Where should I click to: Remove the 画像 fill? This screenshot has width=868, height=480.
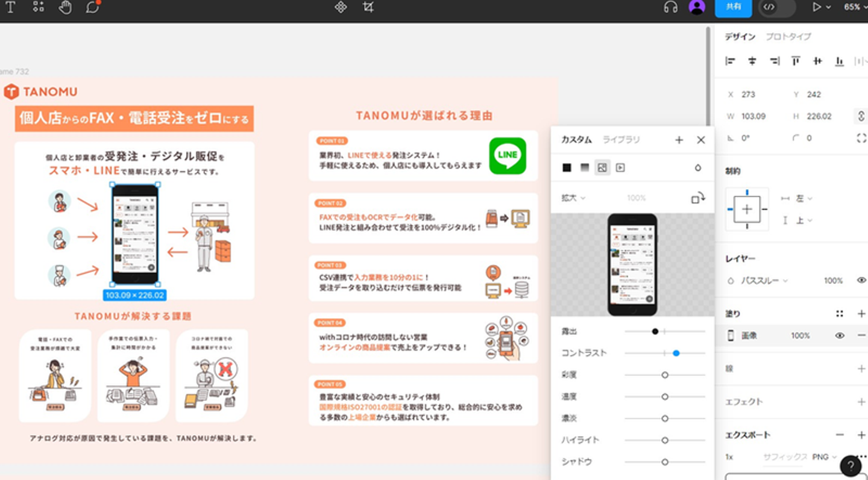pos(861,335)
